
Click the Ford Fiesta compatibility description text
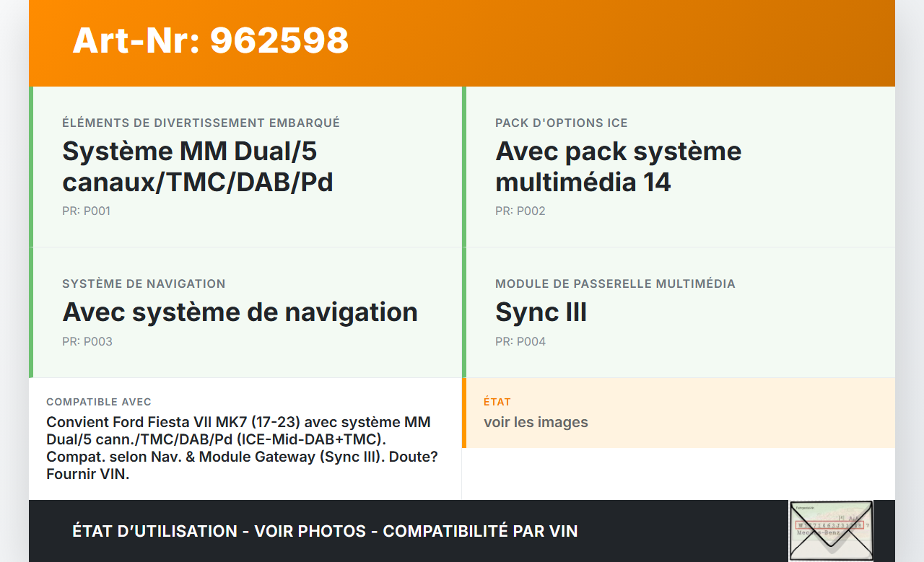click(x=242, y=448)
